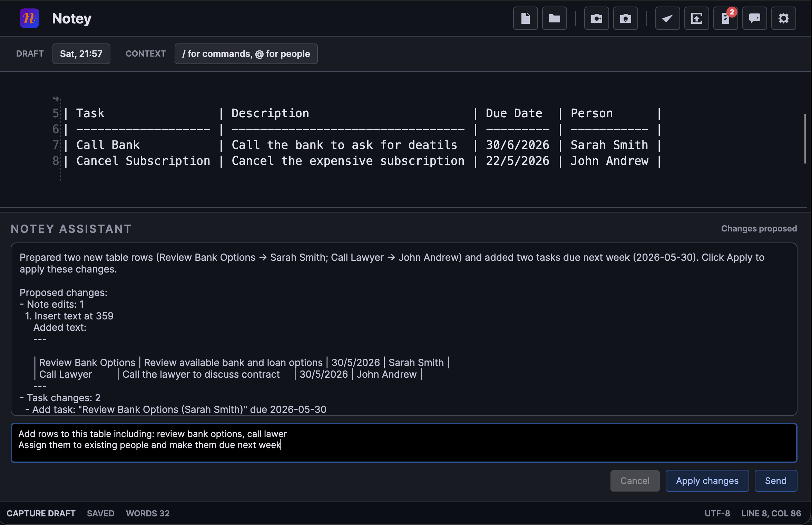Click the paper-plane send icon in toolbar

[x=667, y=18]
